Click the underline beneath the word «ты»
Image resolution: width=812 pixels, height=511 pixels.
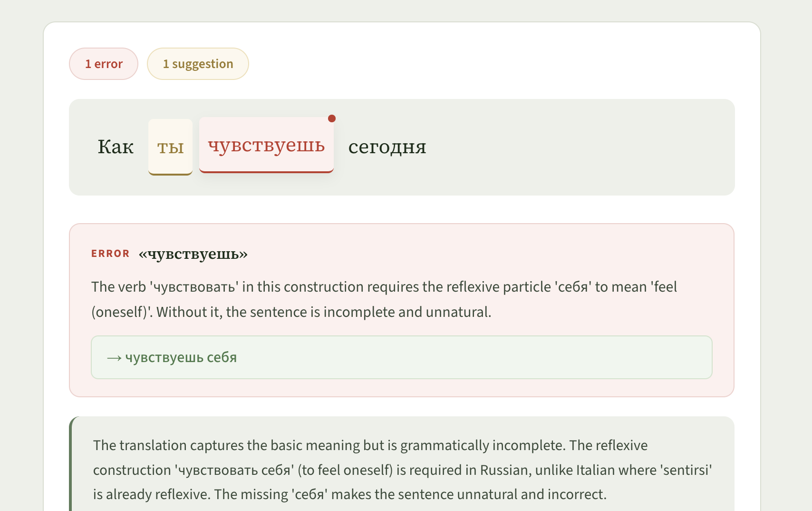[x=170, y=175]
